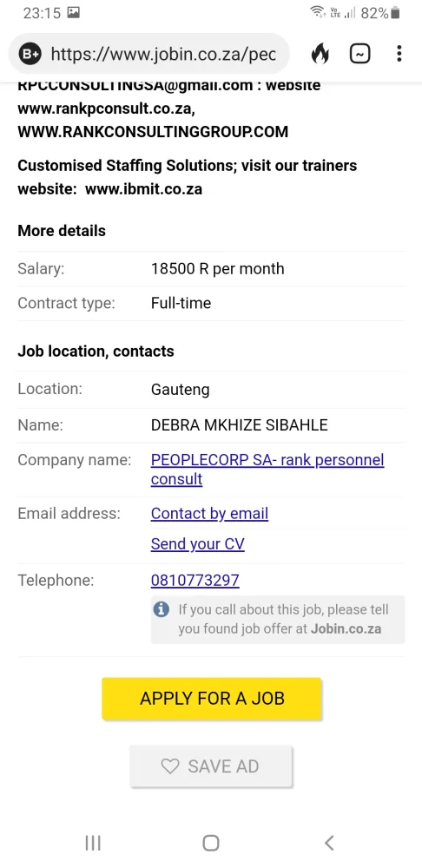This screenshot has width=422, height=868.
Task: Tap the yellow APPLY FOR A JOB button
Action: tap(212, 699)
